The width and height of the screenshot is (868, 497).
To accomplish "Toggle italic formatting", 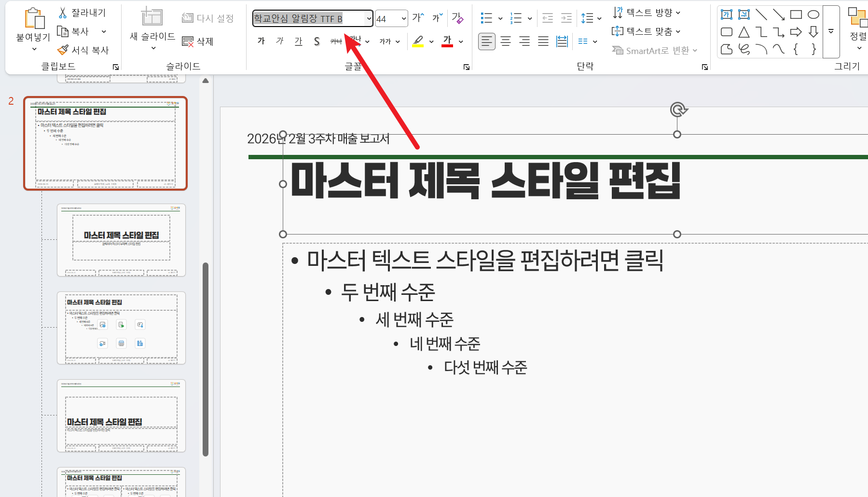I will pyautogui.click(x=280, y=41).
